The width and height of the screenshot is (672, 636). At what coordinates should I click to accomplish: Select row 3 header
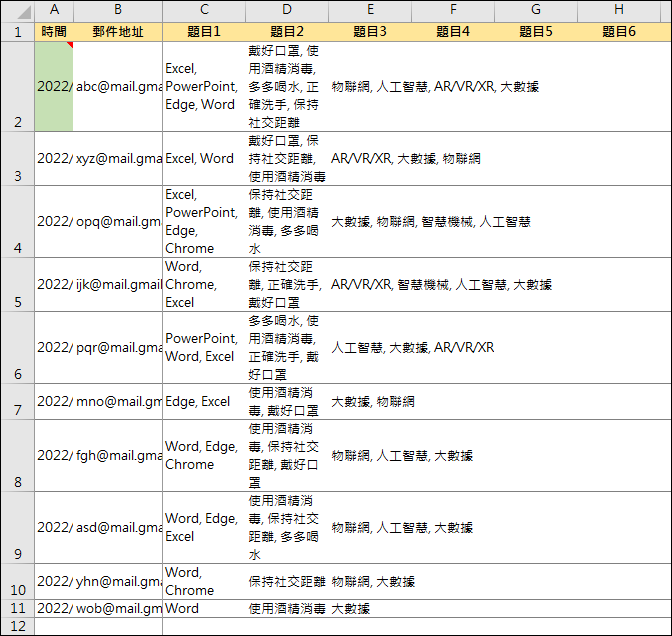[x=18, y=159]
